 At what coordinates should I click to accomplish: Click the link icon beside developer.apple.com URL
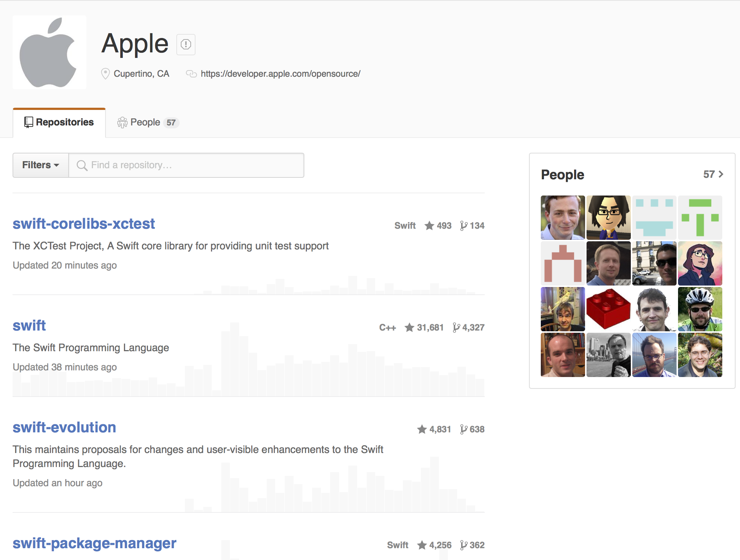[191, 74]
